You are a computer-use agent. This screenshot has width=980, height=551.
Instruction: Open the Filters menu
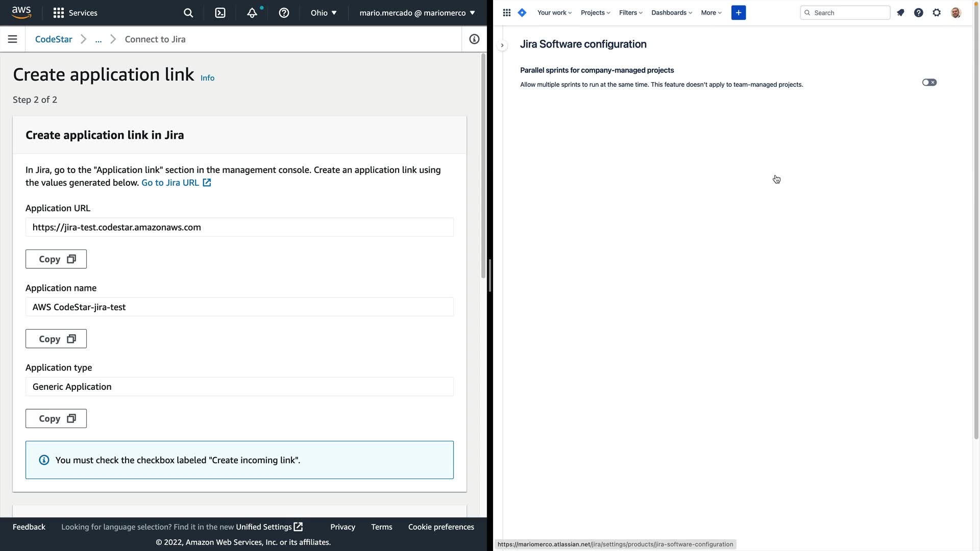(x=630, y=13)
